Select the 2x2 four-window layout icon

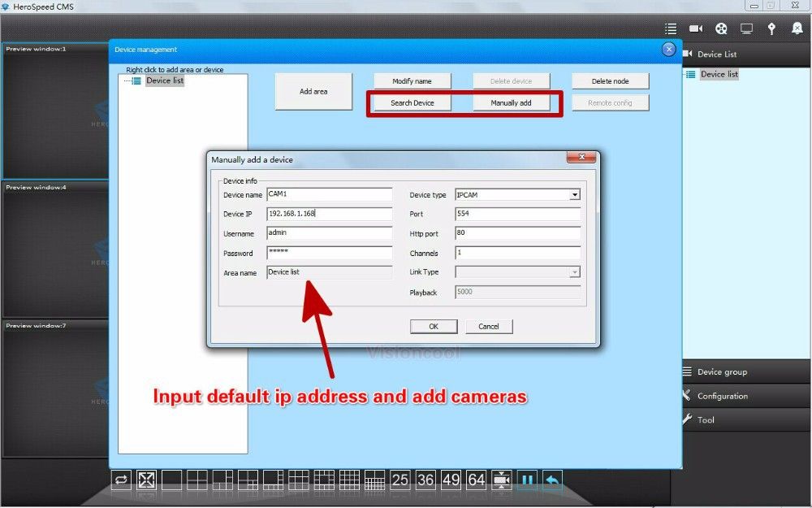click(x=197, y=480)
